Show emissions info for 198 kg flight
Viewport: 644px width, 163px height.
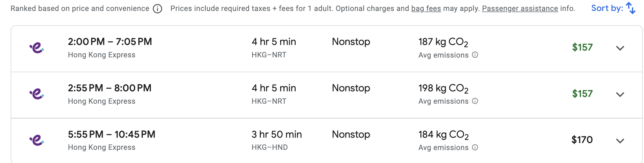click(475, 101)
